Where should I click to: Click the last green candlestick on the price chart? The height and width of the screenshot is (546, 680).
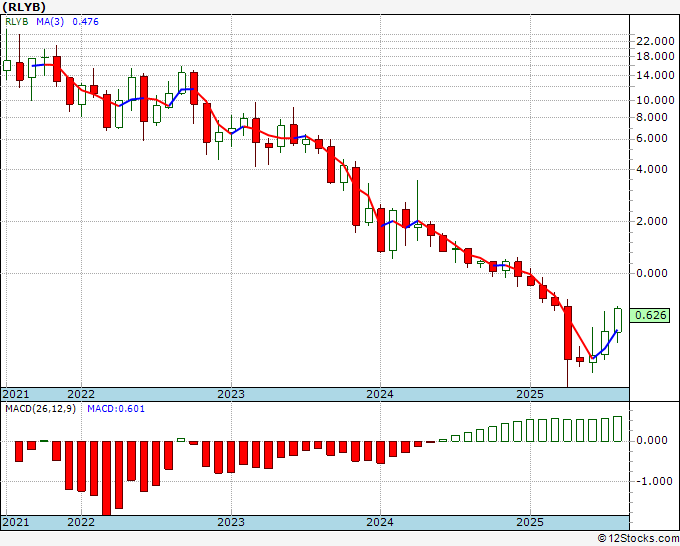(x=618, y=320)
